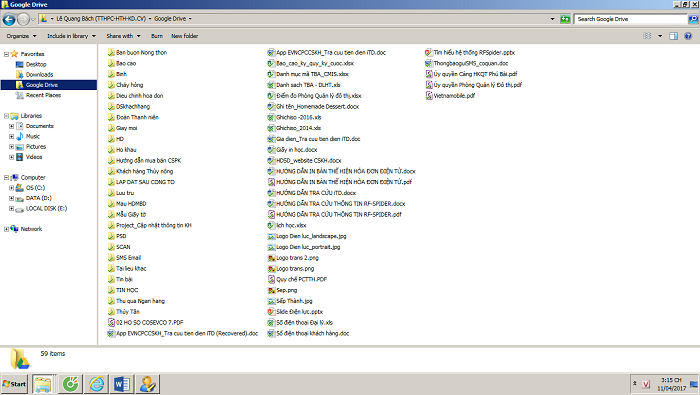
Task: Click the Burn toolbar button
Action: click(x=157, y=36)
